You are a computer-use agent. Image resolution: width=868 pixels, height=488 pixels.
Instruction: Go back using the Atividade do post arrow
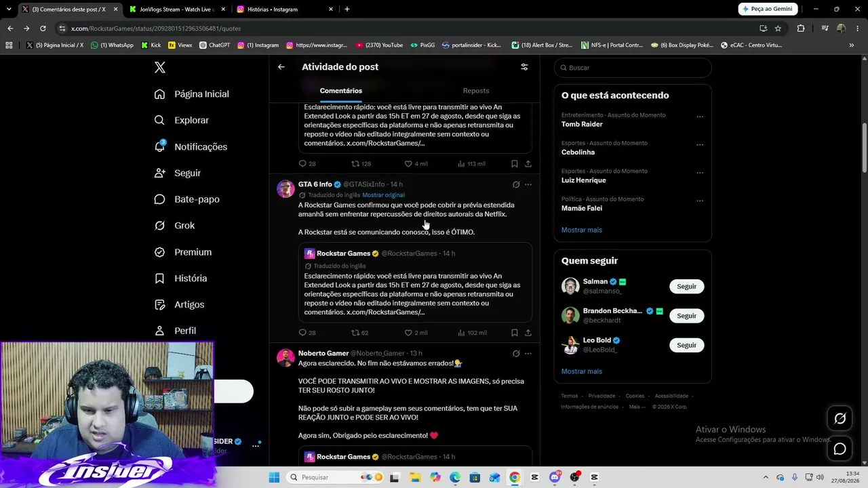coord(281,67)
